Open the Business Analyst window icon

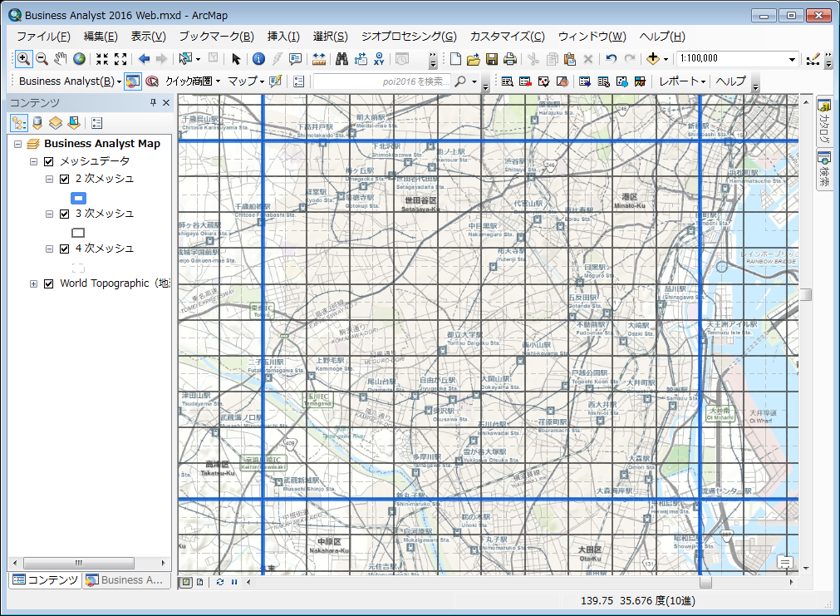[x=133, y=81]
